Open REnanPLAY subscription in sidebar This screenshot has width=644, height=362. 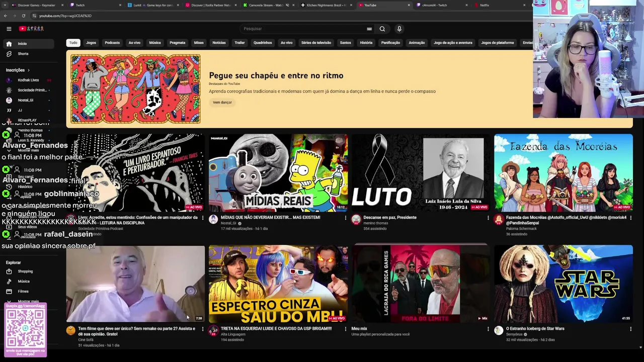28,121
